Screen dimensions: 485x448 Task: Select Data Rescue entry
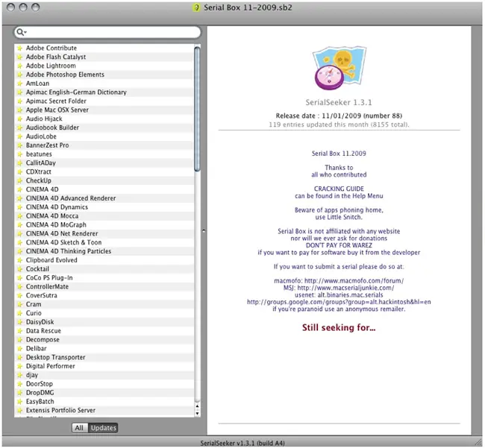pyautogui.click(x=104, y=331)
